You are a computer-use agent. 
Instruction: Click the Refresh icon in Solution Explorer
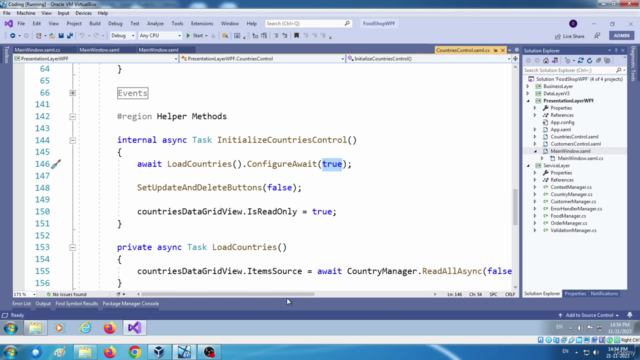[x=589, y=60]
